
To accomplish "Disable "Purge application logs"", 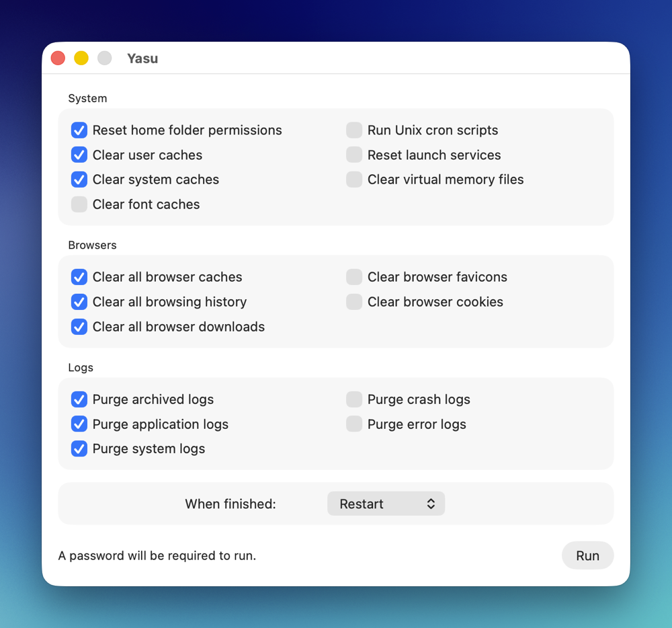I will click(79, 424).
